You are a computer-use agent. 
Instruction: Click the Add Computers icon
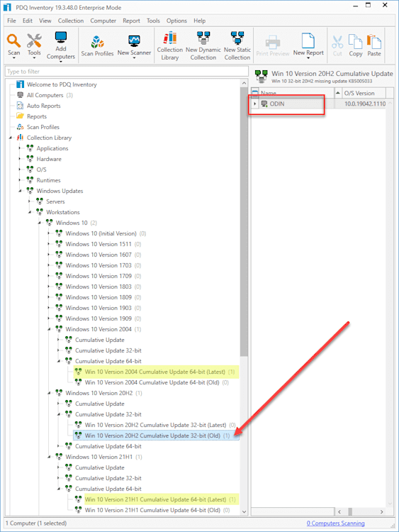61,45
